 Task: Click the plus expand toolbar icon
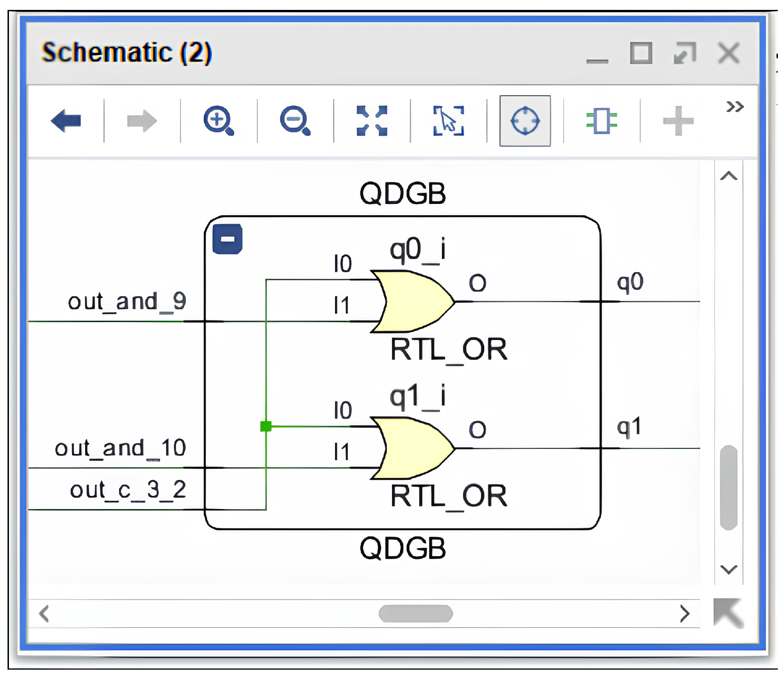coord(678,121)
